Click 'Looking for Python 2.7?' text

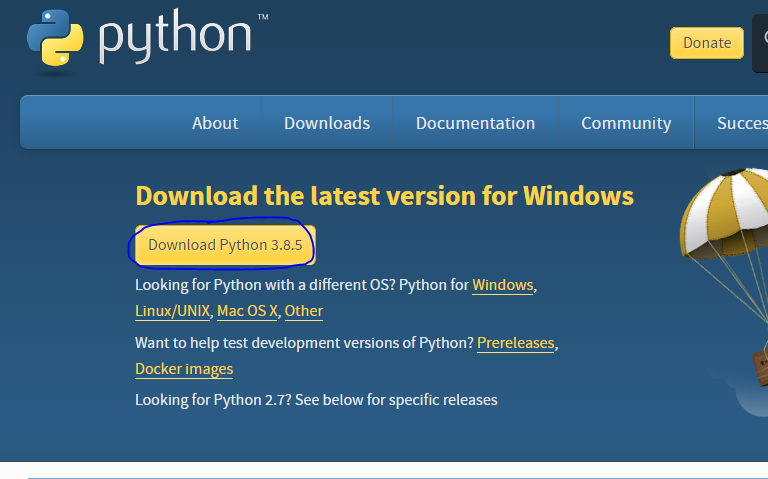[x=213, y=400]
